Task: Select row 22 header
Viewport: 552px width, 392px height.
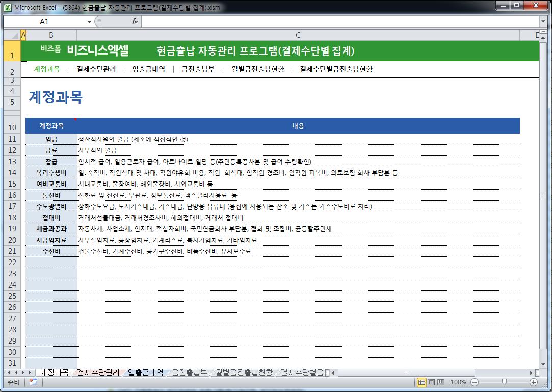Action: pyautogui.click(x=12, y=263)
